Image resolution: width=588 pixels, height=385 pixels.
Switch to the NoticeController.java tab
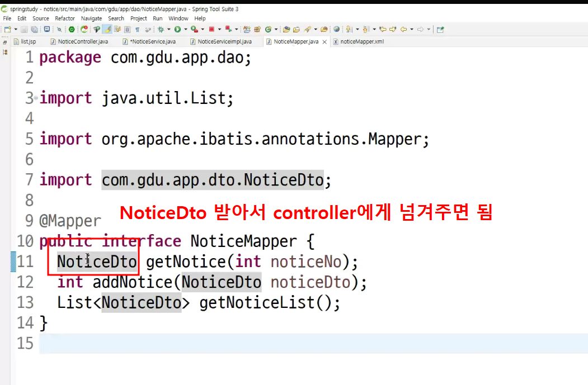pyautogui.click(x=79, y=41)
